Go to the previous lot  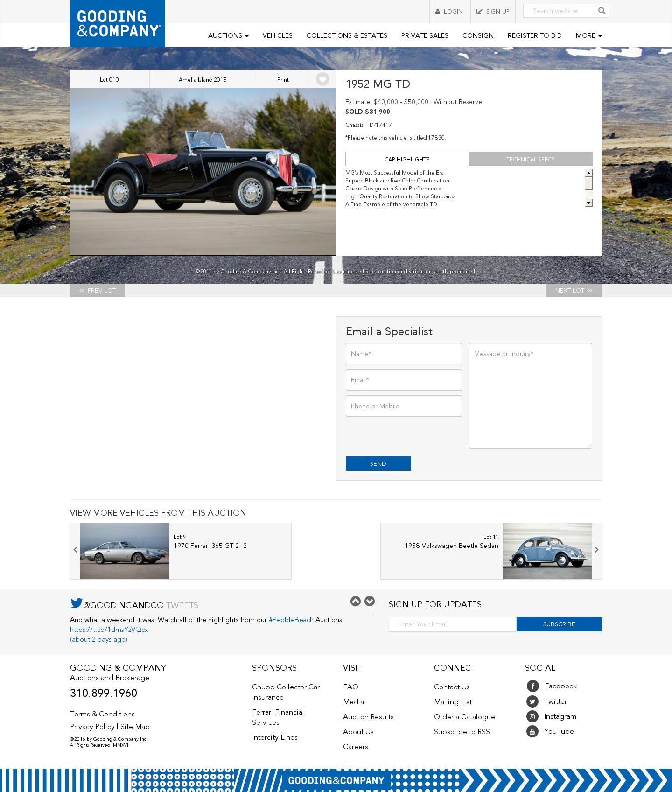pyautogui.click(x=98, y=290)
